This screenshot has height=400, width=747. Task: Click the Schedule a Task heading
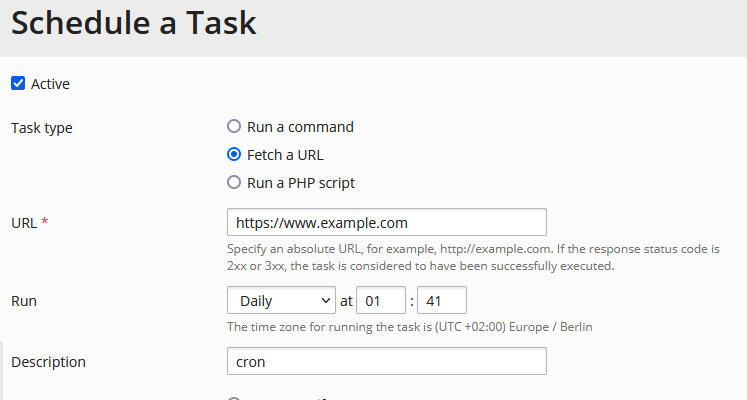134,23
